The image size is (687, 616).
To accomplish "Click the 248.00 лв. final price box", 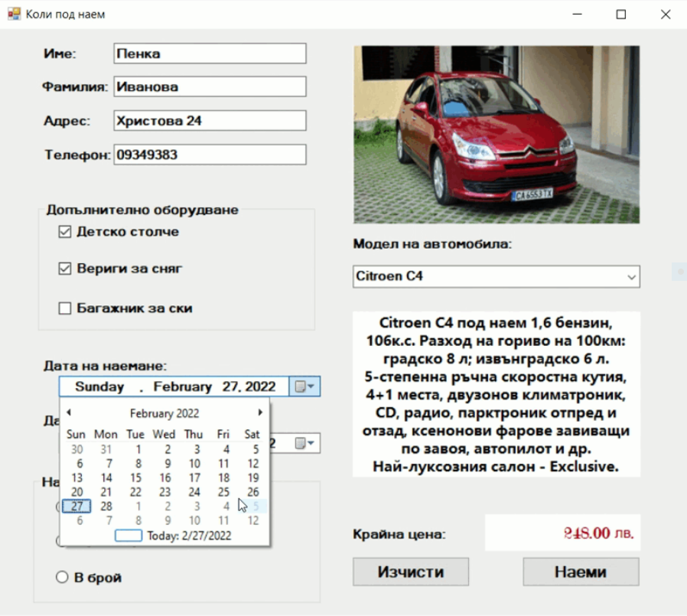I will 562,533.
